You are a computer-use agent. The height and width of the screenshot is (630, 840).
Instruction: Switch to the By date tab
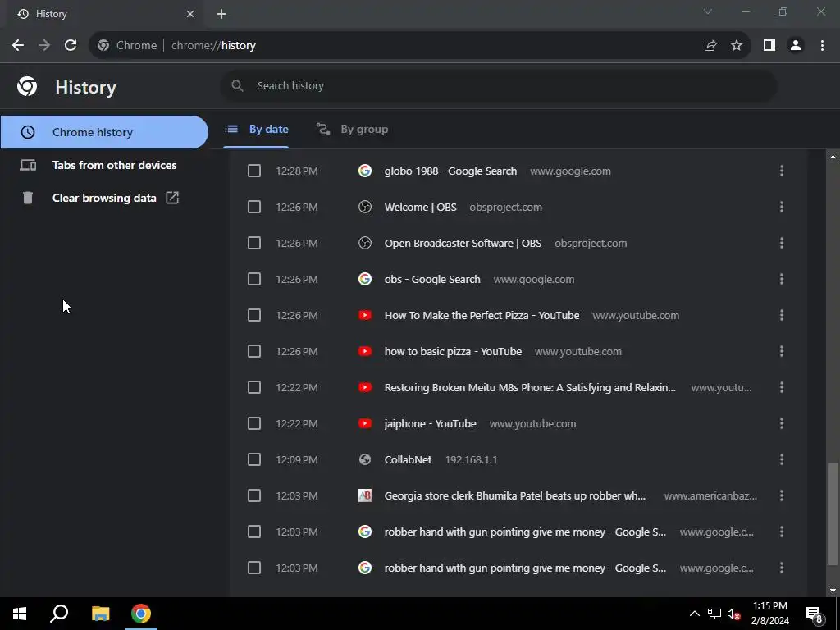(256, 129)
